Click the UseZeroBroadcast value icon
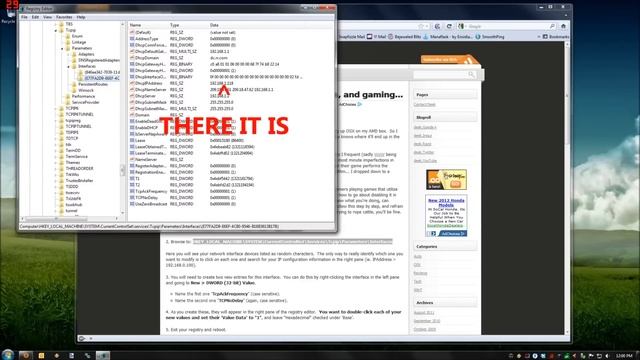Screen dimensions: 640x360 132,204
